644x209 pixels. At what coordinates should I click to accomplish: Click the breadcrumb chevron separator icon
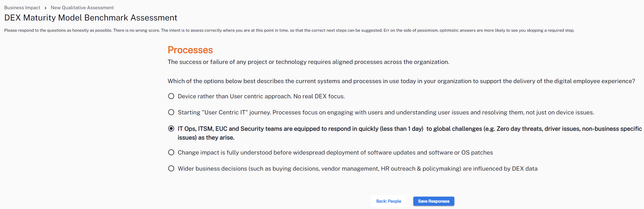(46, 8)
